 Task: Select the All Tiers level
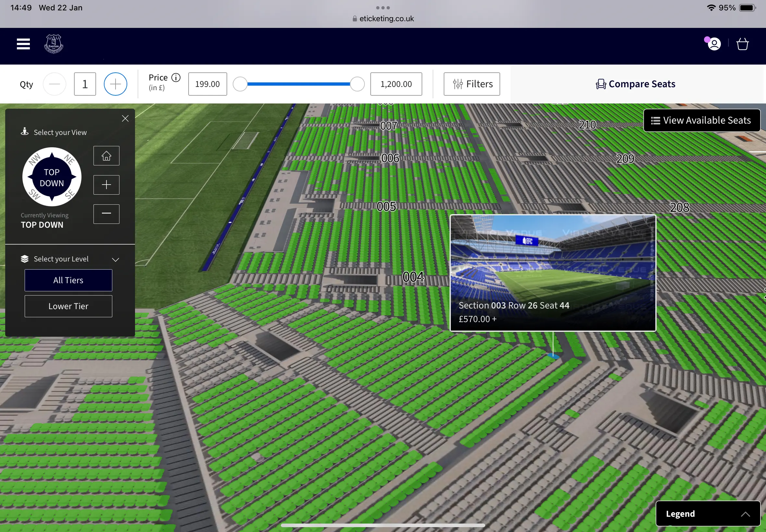tap(68, 280)
